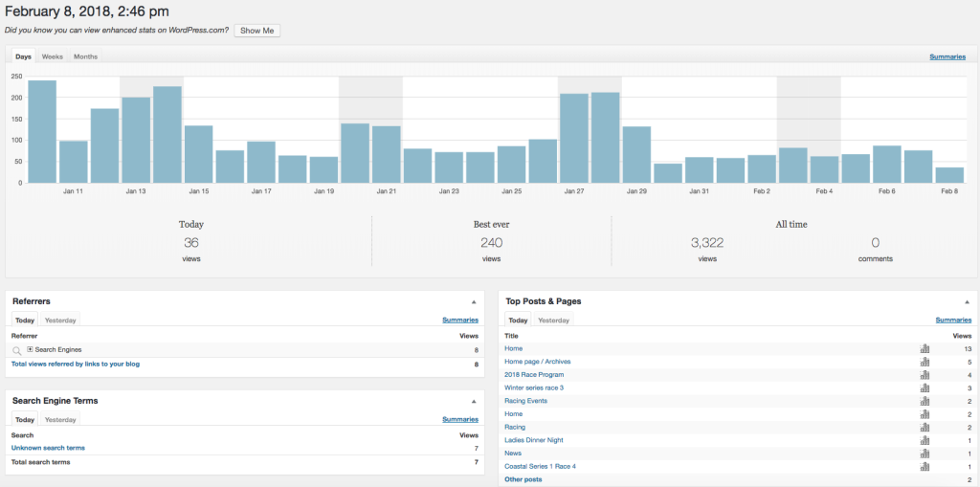The height and width of the screenshot is (487, 980).
Task: Collapse the Referrers panel with its arrow
Action: [x=473, y=301]
